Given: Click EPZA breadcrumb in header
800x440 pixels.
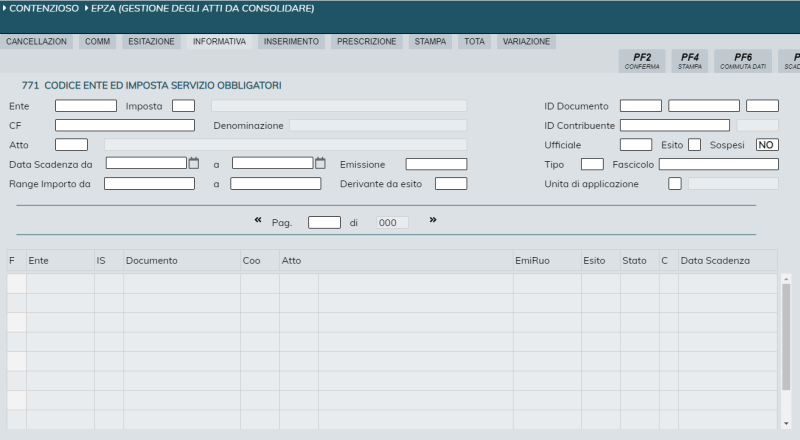Looking at the screenshot, I should pyautogui.click(x=202, y=9).
